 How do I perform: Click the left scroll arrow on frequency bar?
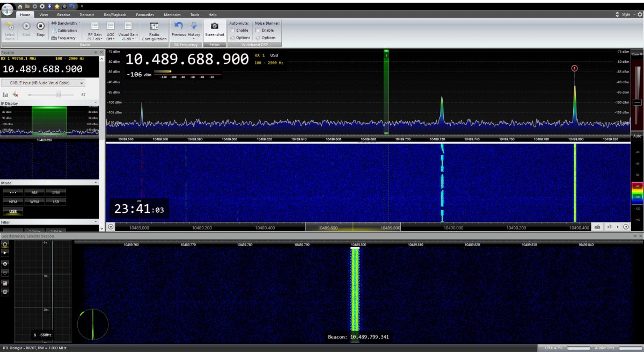[x=111, y=227]
